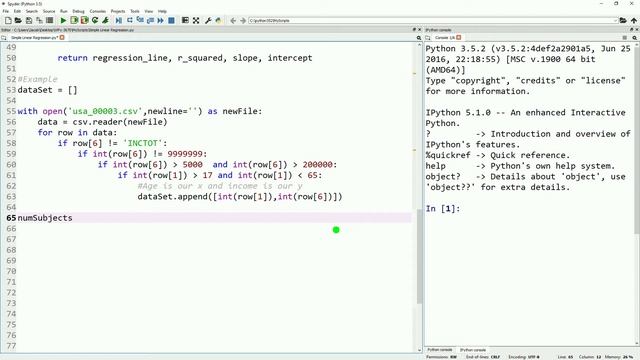The height and width of the screenshot is (360, 640).
Task: Select the Console 1/A tab
Action: [444, 38]
